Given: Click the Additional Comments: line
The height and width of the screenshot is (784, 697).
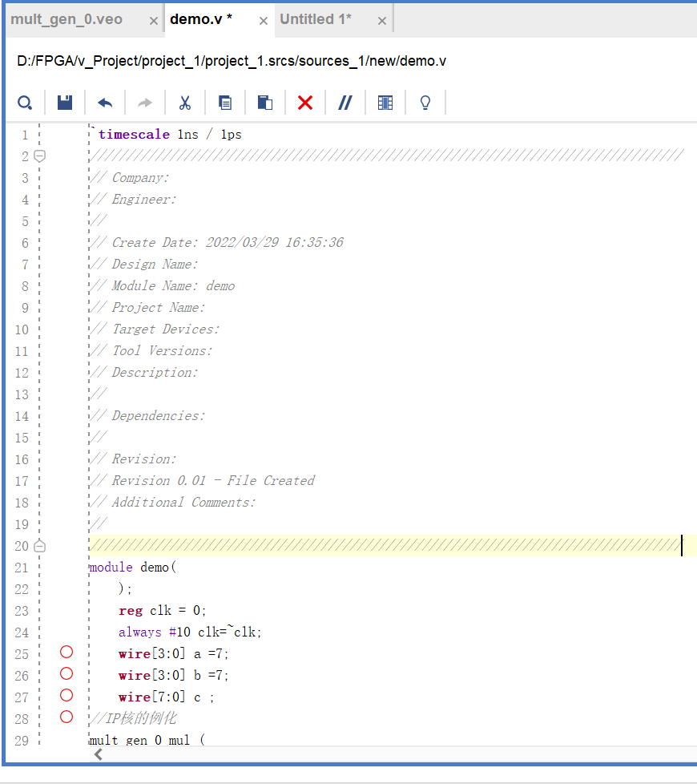Looking at the screenshot, I should pyautogui.click(x=173, y=503).
